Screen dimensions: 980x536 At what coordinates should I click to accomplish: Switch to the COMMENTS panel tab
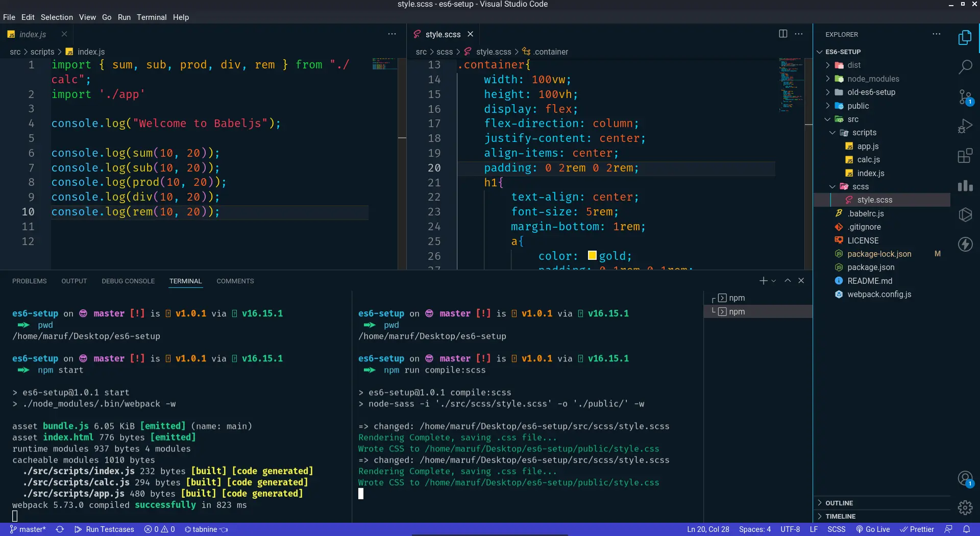click(235, 281)
